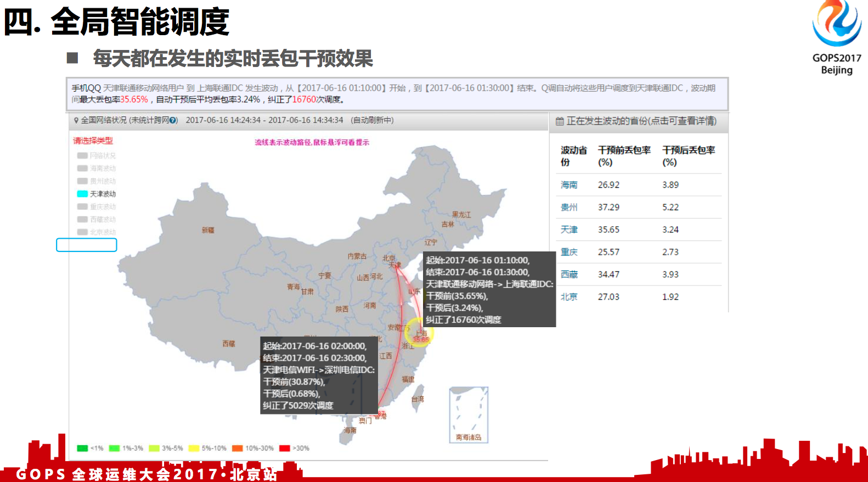Click the orange 10%-30% legend swatch
The height and width of the screenshot is (482, 868).
237,449
